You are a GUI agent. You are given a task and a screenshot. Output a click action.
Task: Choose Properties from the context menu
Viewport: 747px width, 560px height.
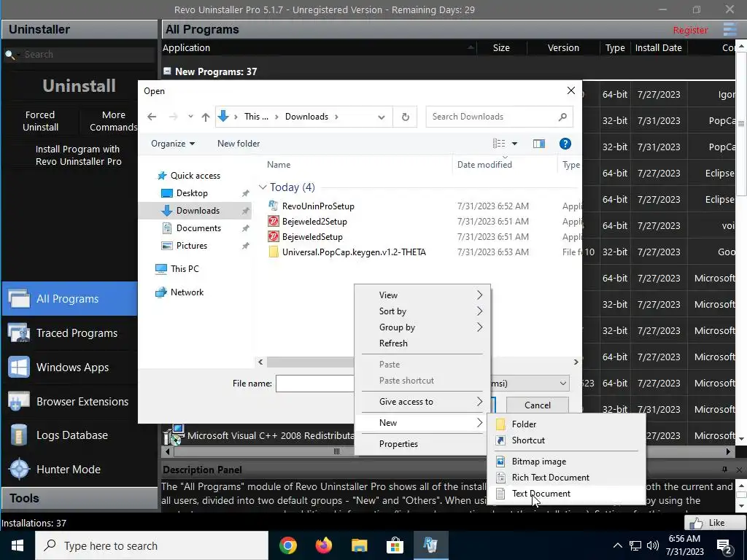(422, 444)
